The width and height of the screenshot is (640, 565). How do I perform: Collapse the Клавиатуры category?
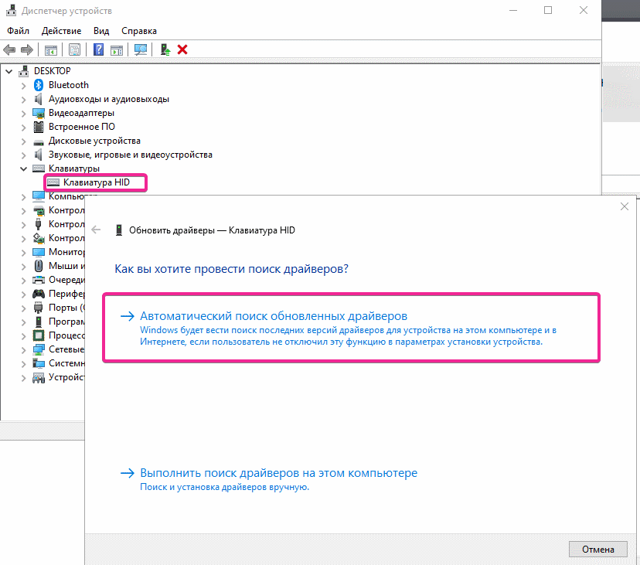tap(23, 169)
